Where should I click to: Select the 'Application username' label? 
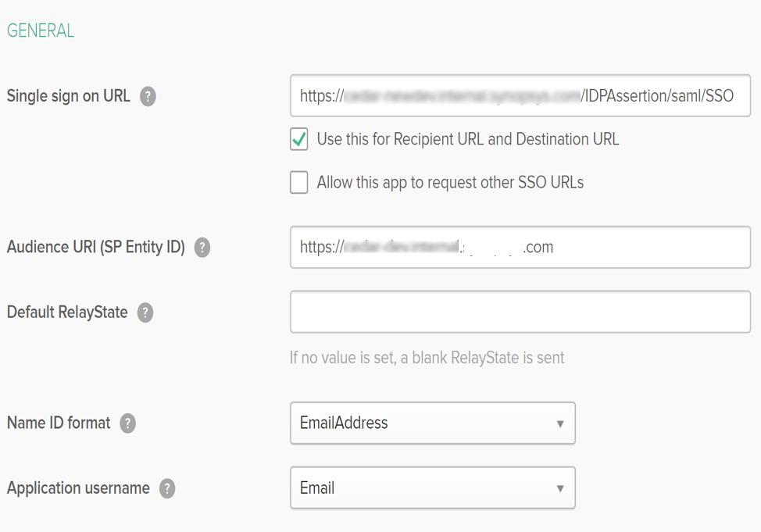(78, 487)
